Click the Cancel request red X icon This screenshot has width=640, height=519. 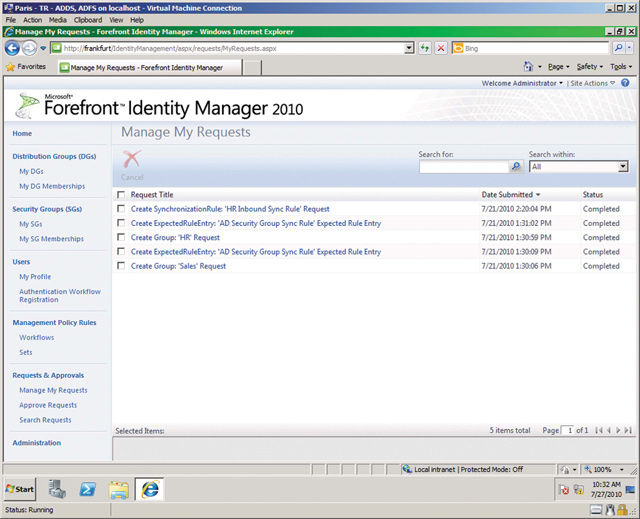pos(132,159)
